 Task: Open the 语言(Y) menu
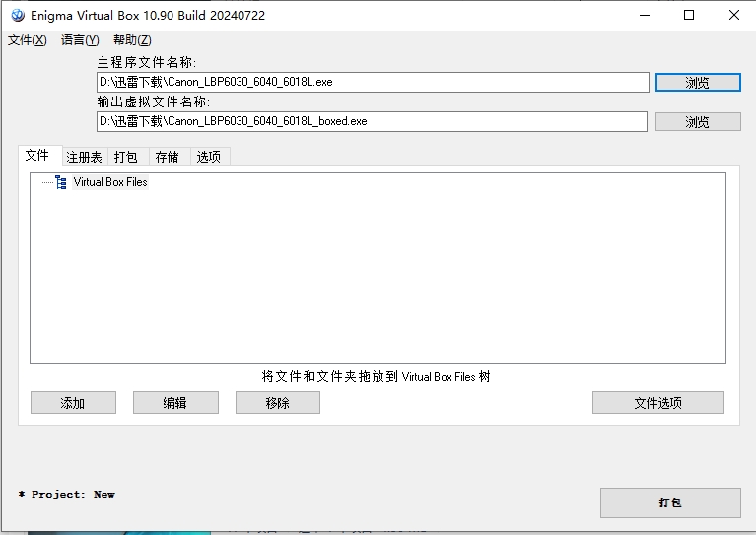coord(80,40)
